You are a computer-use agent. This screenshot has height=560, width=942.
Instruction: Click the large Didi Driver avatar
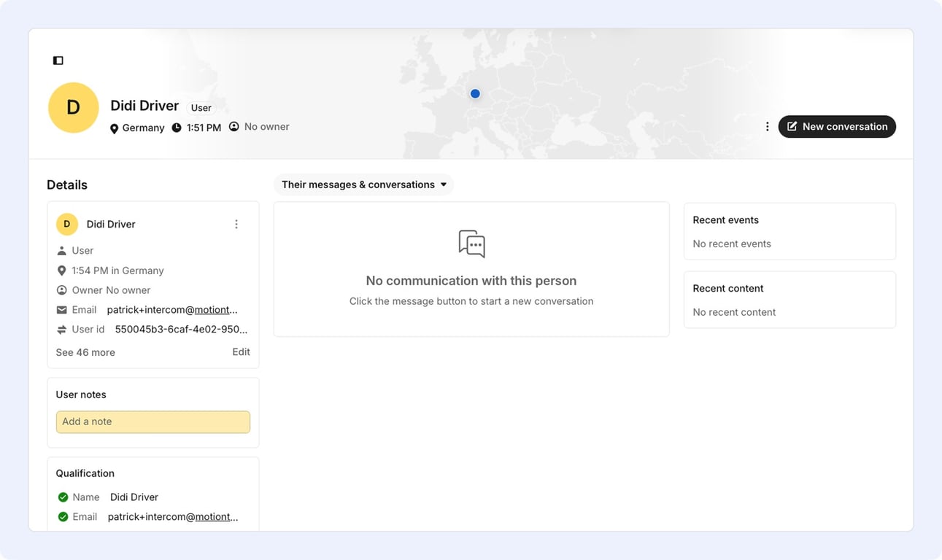click(73, 108)
